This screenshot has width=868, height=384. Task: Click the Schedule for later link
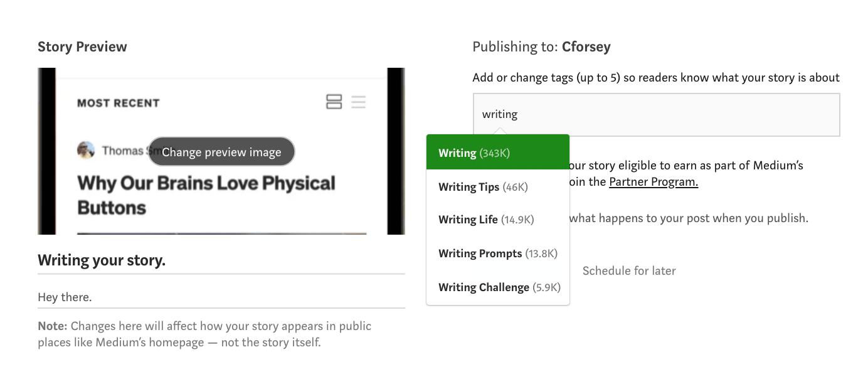(629, 271)
